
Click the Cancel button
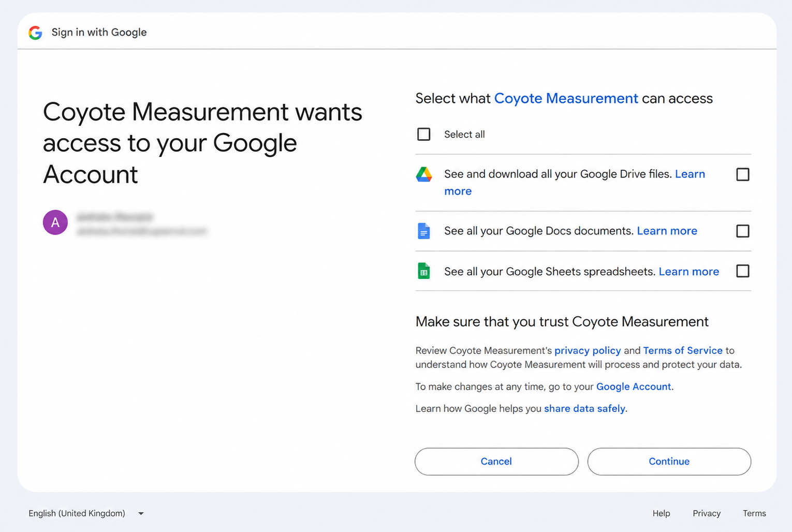coord(496,462)
